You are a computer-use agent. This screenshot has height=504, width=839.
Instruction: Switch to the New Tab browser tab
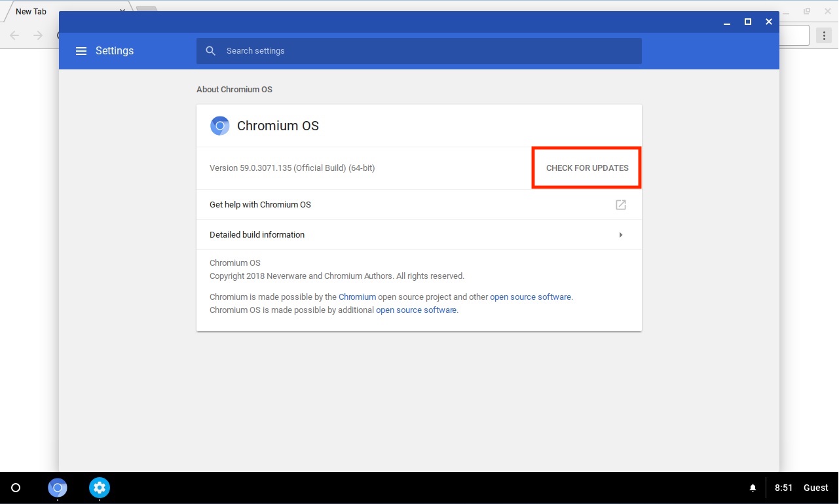pyautogui.click(x=31, y=12)
